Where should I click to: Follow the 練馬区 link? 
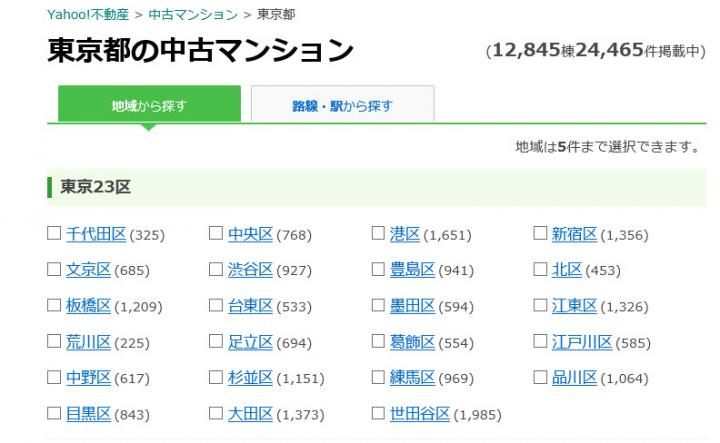coord(412,377)
